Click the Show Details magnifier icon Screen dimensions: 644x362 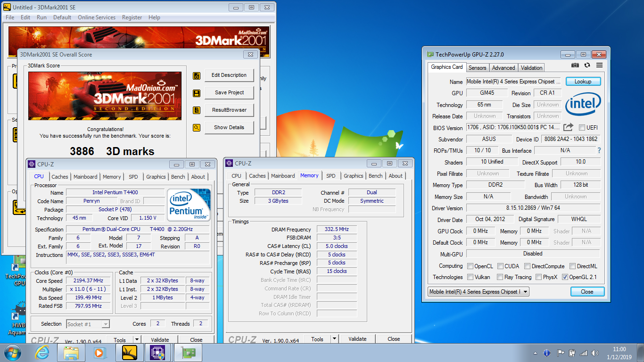197,128
